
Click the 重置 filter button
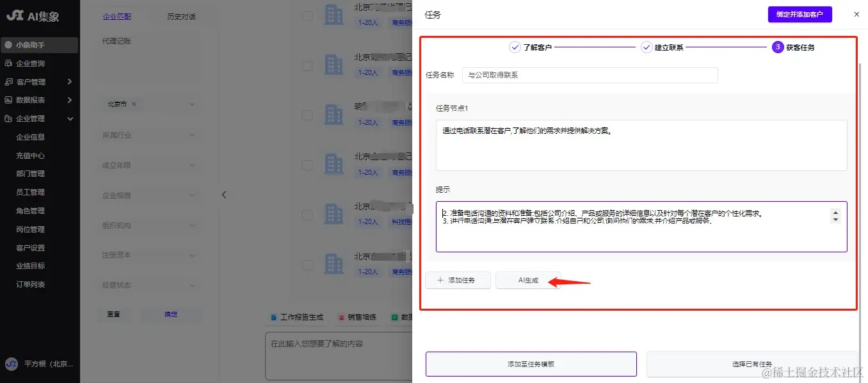click(115, 314)
